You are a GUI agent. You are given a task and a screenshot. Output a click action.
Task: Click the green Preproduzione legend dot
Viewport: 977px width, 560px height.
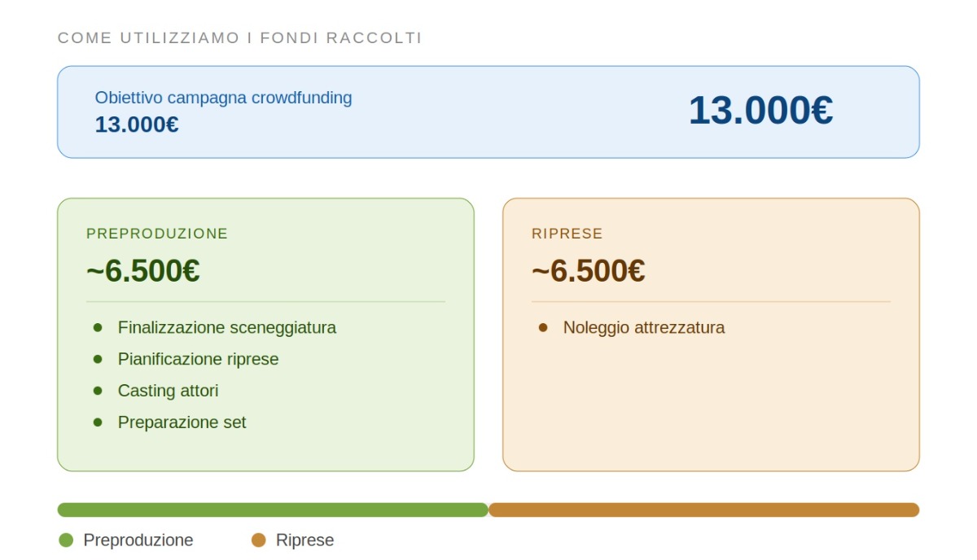[66, 540]
